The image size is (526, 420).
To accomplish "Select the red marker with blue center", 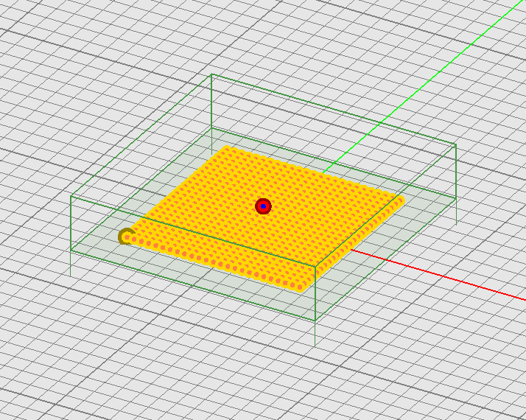I will click(x=263, y=206).
